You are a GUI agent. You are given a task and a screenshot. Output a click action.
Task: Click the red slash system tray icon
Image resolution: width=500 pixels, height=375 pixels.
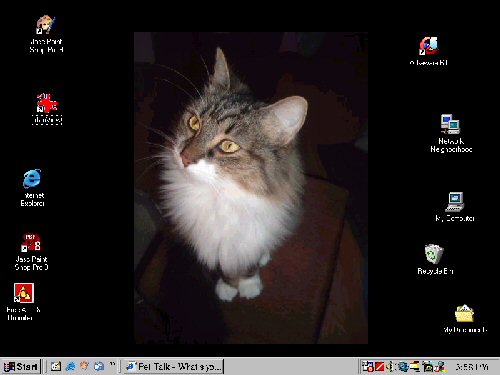380,367
